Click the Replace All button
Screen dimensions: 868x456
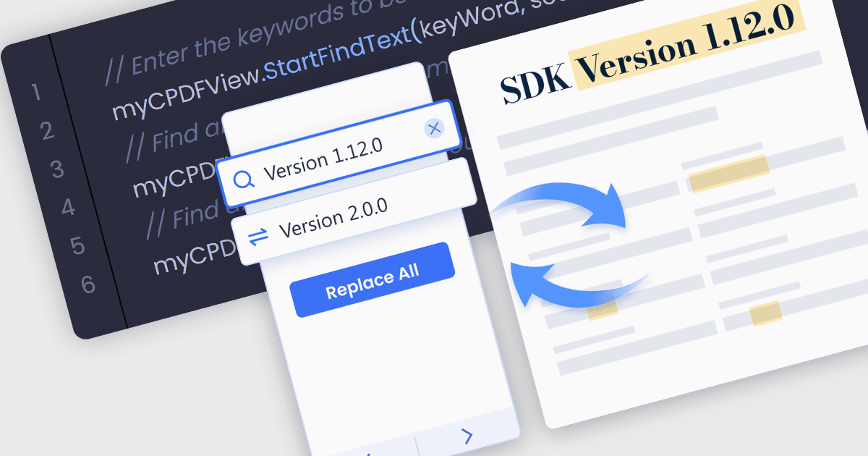coord(372,280)
